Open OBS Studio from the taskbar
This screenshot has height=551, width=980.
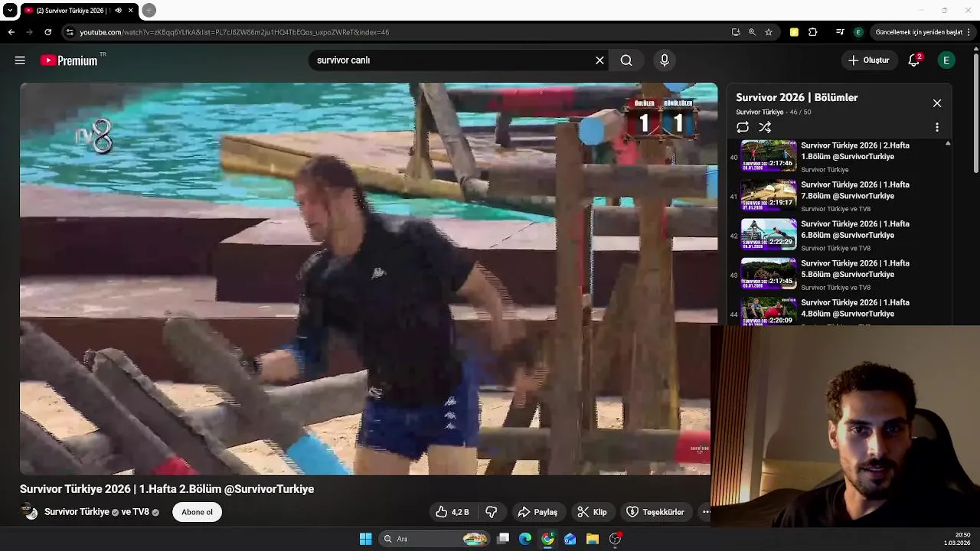coord(615,539)
